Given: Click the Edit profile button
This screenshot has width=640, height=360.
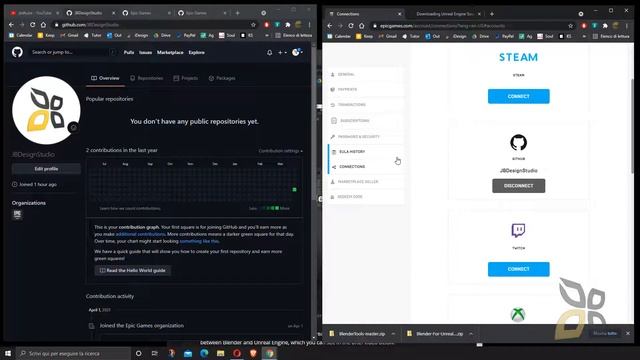Looking at the screenshot, I should point(46,169).
